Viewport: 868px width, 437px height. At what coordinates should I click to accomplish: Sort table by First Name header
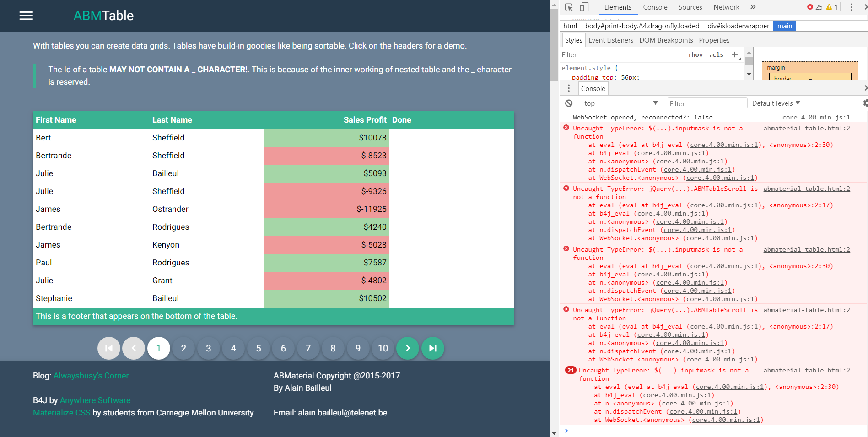(x=56, y=120)
